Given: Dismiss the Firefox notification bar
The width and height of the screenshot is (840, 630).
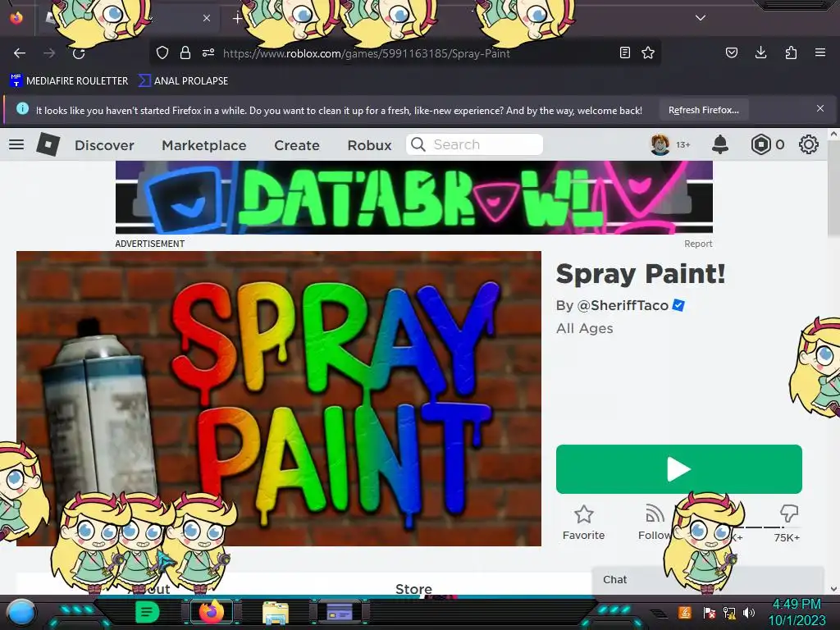Looking at the screenshot, I should (820, 108).
